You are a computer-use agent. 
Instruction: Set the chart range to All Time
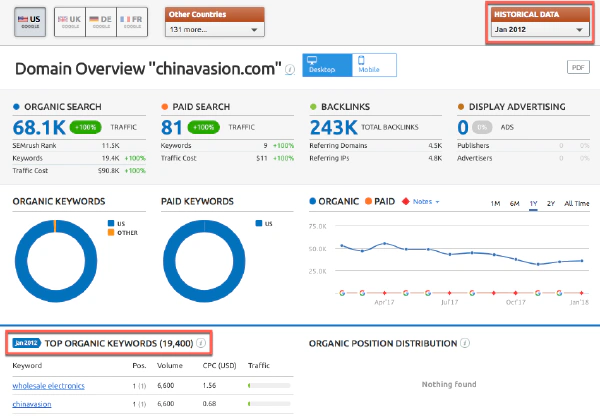(x=577, y=203)
